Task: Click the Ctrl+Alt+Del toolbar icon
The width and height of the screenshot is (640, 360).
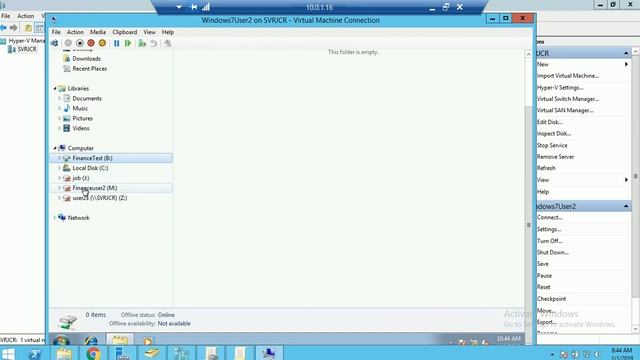Action: pyautogui.click(x=54, y=43)
